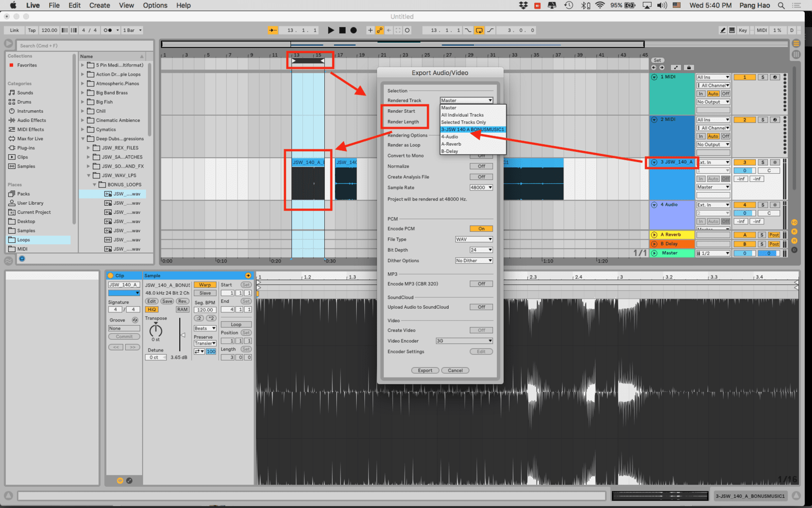Solo track 1 MIDI
812x508 pixels.
(x=762, y=78)
